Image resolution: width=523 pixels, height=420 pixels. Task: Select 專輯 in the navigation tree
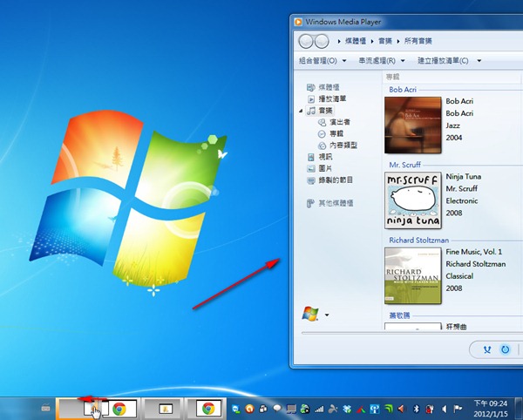[x=330, y=134]
